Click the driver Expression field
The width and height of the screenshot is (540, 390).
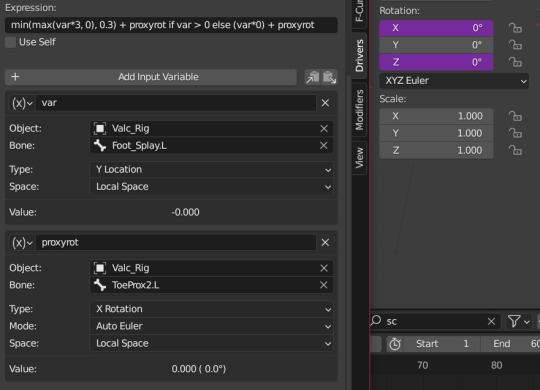coord(171,25)
